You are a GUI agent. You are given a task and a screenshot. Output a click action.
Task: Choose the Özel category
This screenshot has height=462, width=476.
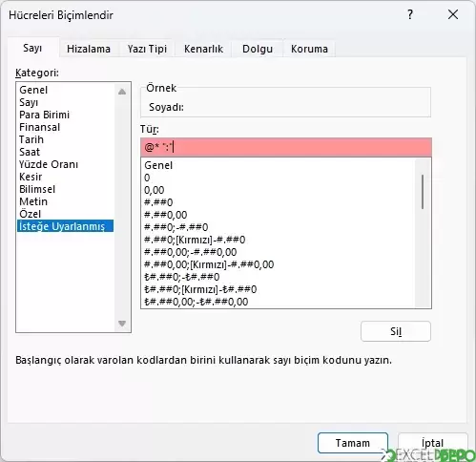tap(65, 214)
